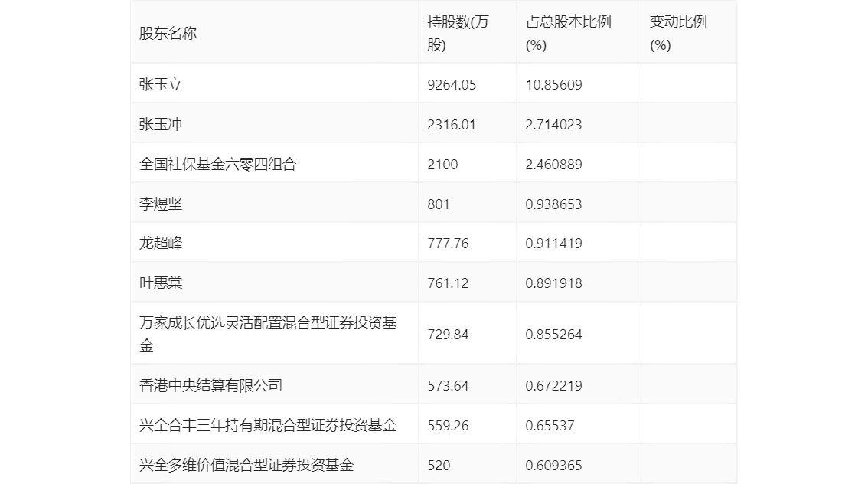Select the percentage 2.460889
Screen dimensions: 868x484
pyautogui.click(x=553, y=165)
